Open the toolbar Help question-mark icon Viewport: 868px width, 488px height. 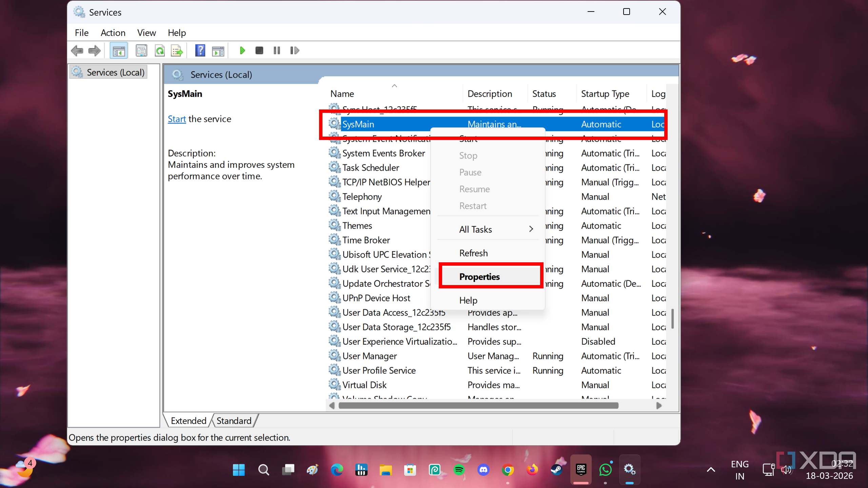click(200, 51)
